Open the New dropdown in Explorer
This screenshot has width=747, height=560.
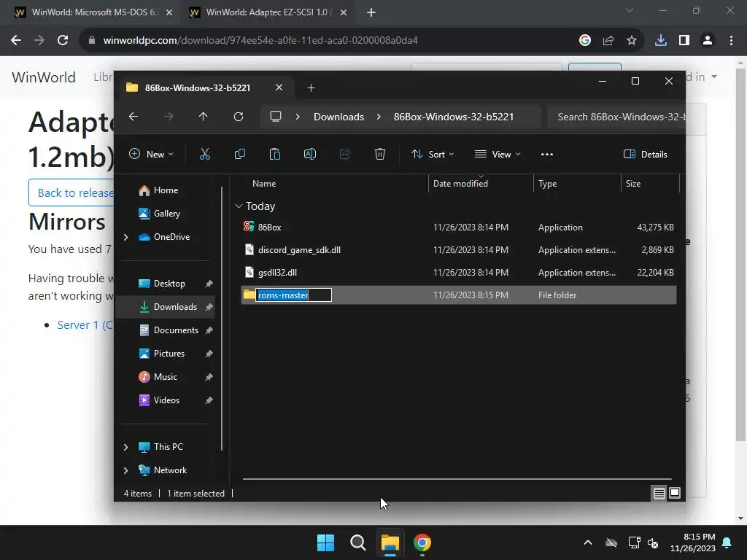point(151,155)
